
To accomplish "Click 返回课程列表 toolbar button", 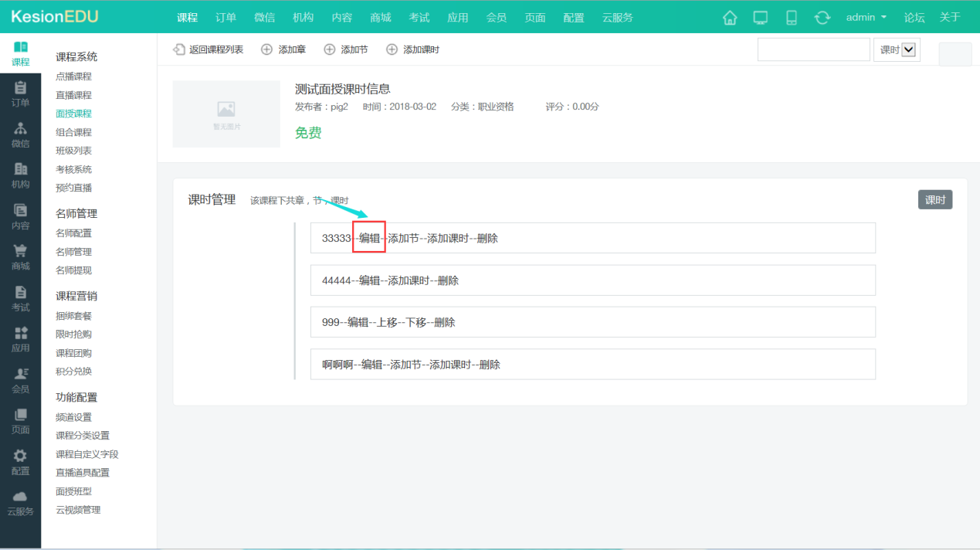I will 209,49.
